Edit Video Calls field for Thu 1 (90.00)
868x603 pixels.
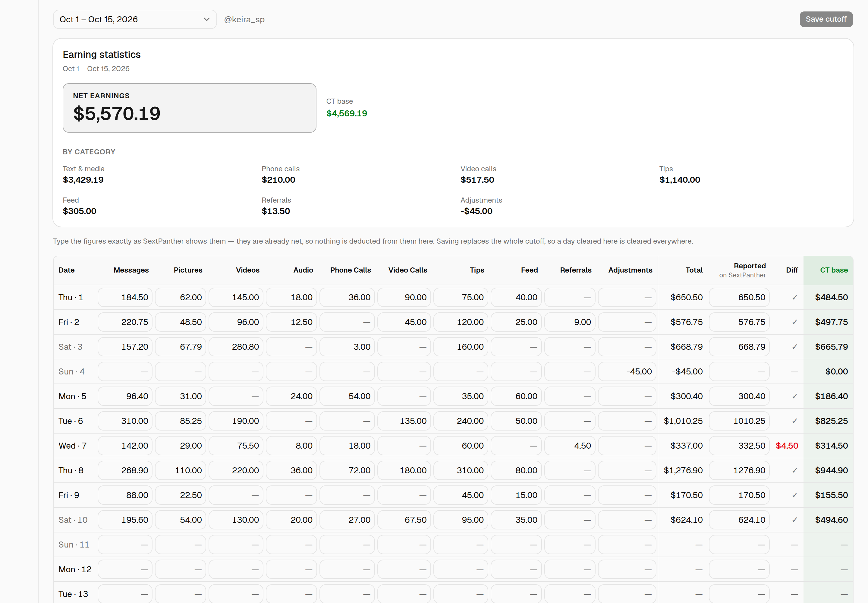point(404,297)
